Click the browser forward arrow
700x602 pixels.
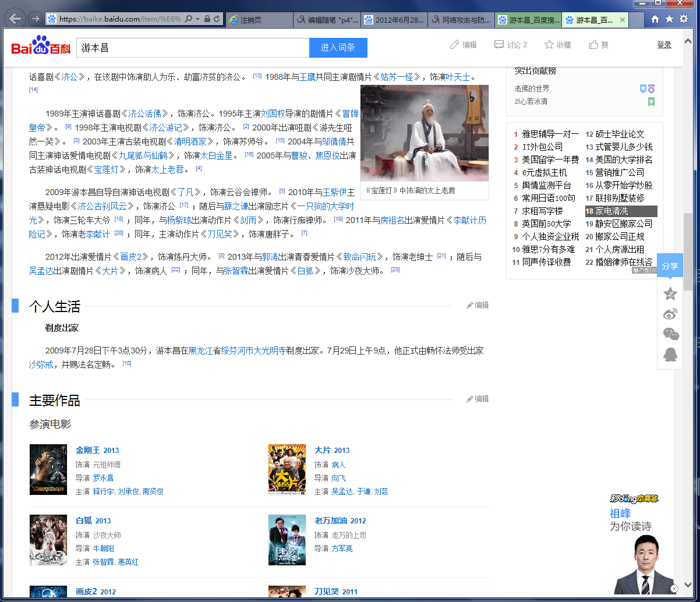click(36, 19)
